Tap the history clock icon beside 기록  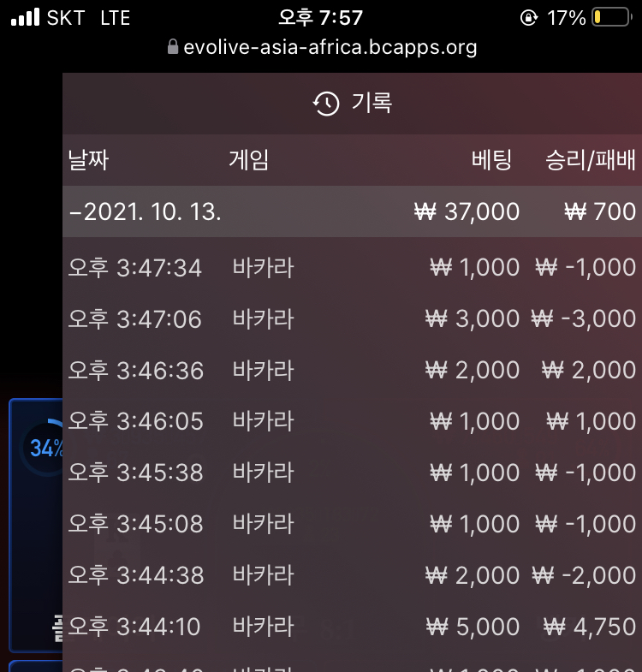[326, 104]
